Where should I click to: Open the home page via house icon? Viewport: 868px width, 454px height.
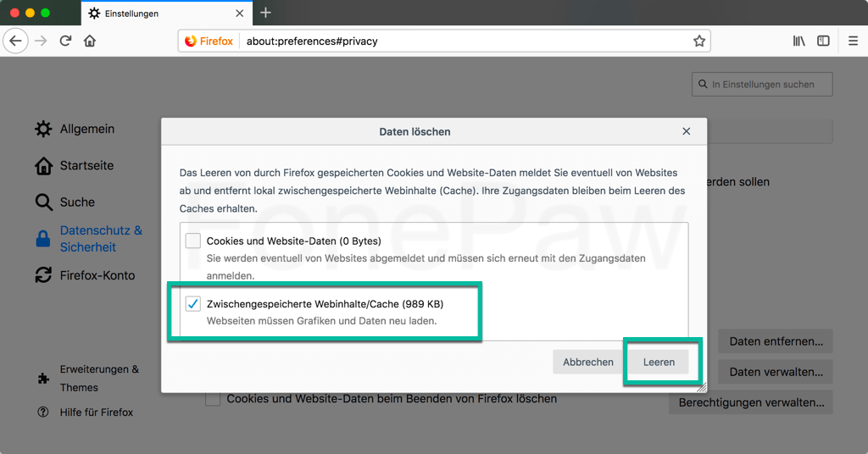pos(90,41)
